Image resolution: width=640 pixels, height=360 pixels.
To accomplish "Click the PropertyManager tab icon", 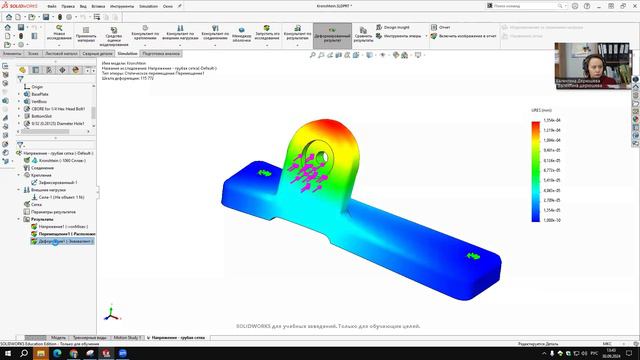I will point(36,70).
